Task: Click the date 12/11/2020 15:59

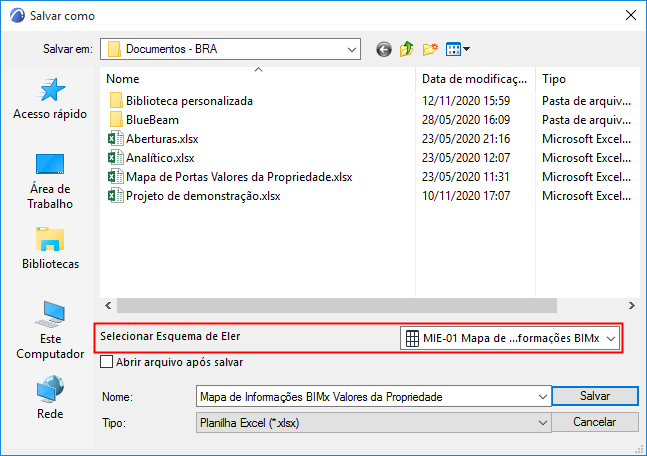Action: tap(466, 101)
